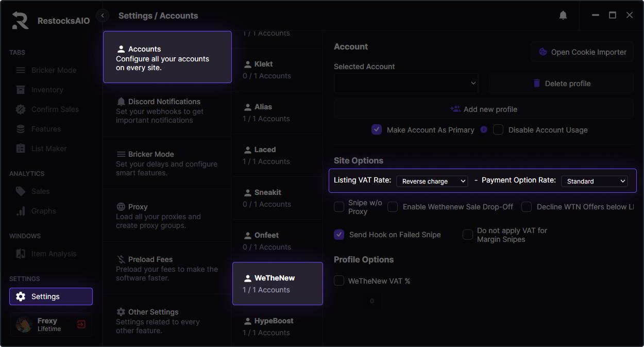Open Payment Option Rate dropdown

click(x=595, y=181)
